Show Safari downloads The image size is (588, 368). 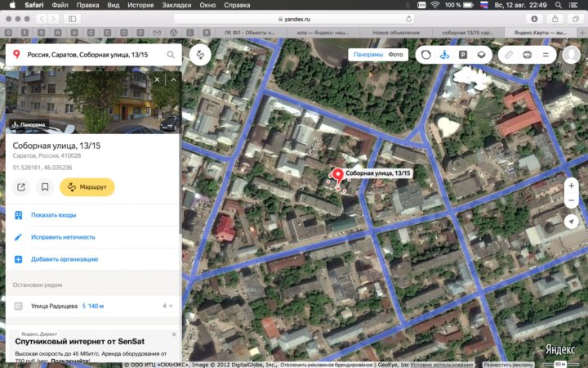(534, 19)
